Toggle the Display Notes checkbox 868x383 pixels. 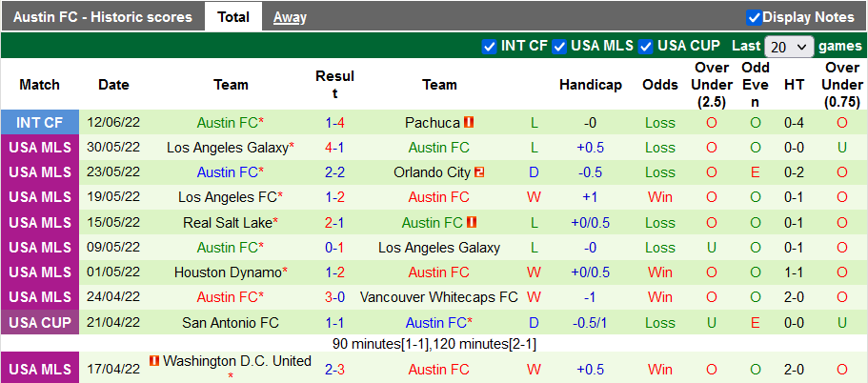point(754,17)
